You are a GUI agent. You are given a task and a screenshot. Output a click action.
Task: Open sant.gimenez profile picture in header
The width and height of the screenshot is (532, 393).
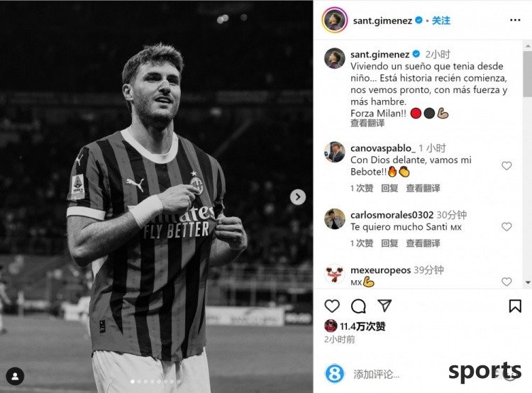335,20
